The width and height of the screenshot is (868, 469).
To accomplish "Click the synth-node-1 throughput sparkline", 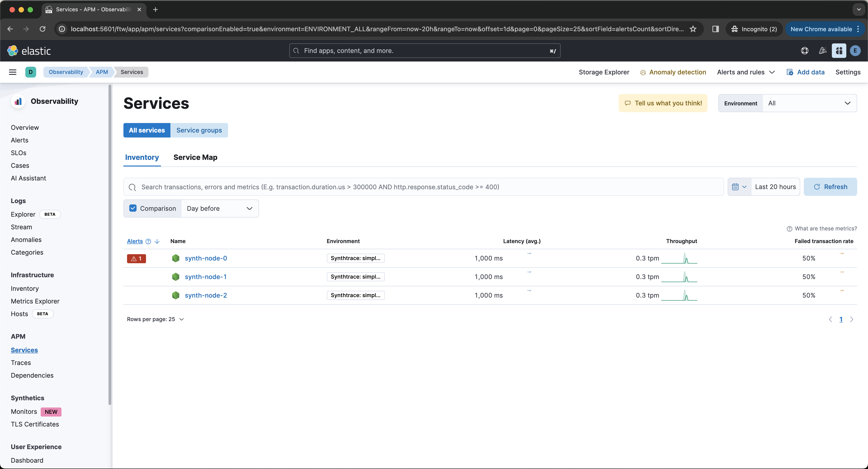I will (679, 277).
